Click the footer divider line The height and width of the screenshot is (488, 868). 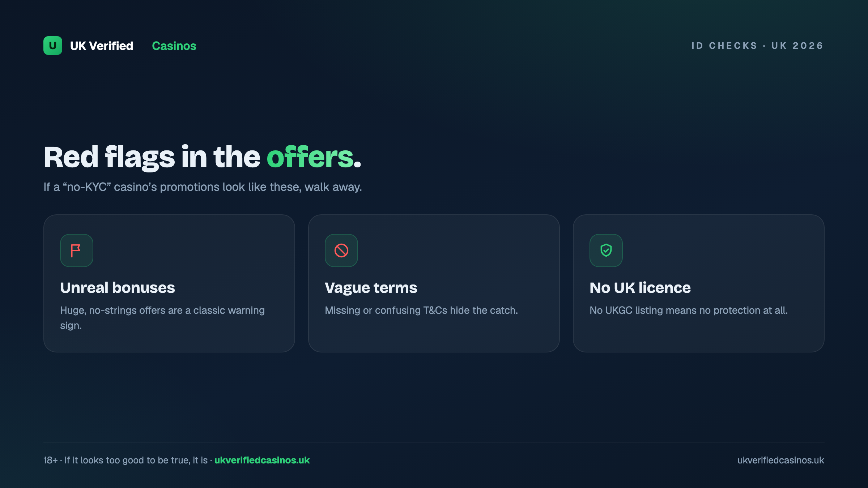point(434,442)
